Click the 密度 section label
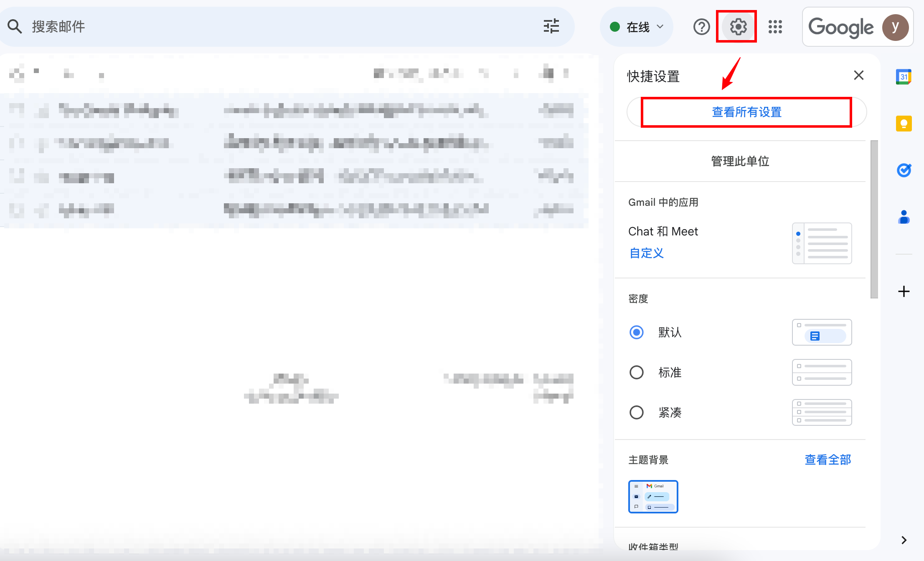924x561 pixels. (638, 299)
